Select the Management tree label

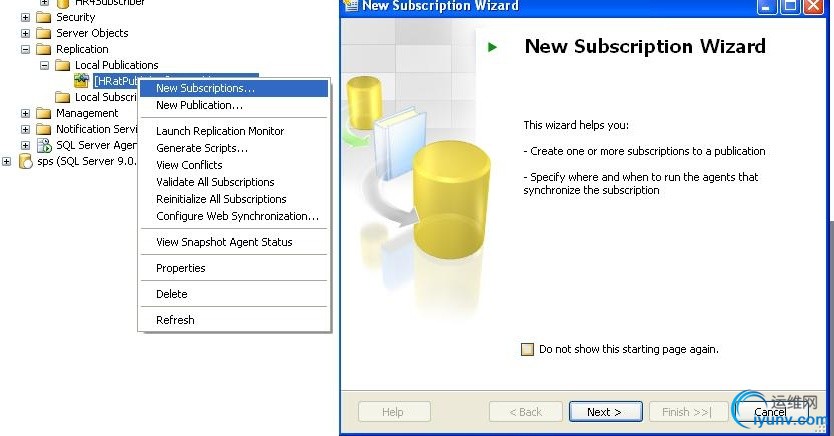pyautogui.click(x=87, y=113)
